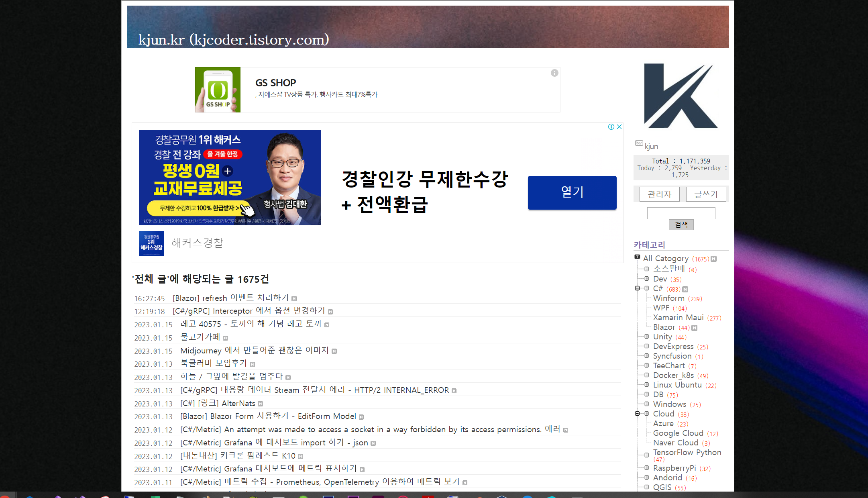Viewport: 868px width, 498px height.
Task: Click the AdChoices info icon
Action: (611, 127)
